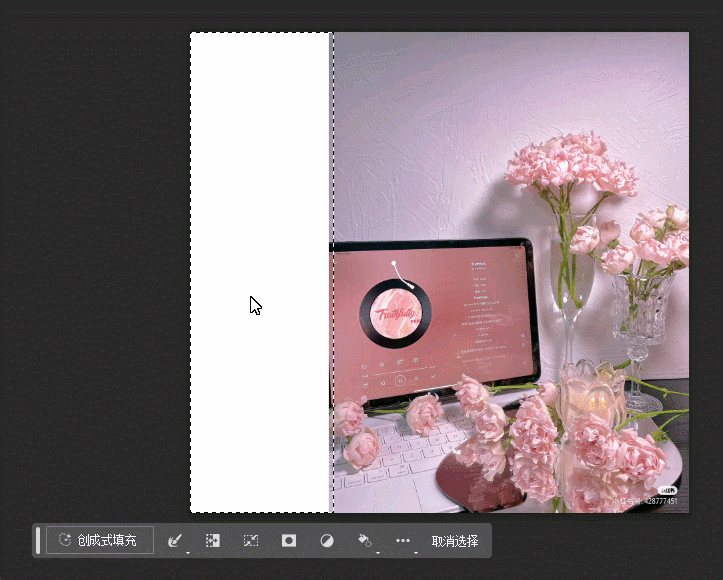Open the paint bucket fill selection options

click(365, 540)
